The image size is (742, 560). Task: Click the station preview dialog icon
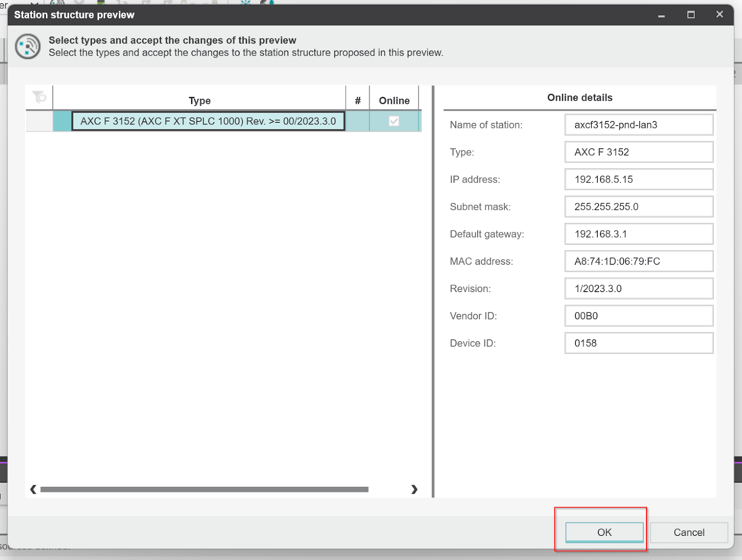pyautogui.click(x=28, y=46)
